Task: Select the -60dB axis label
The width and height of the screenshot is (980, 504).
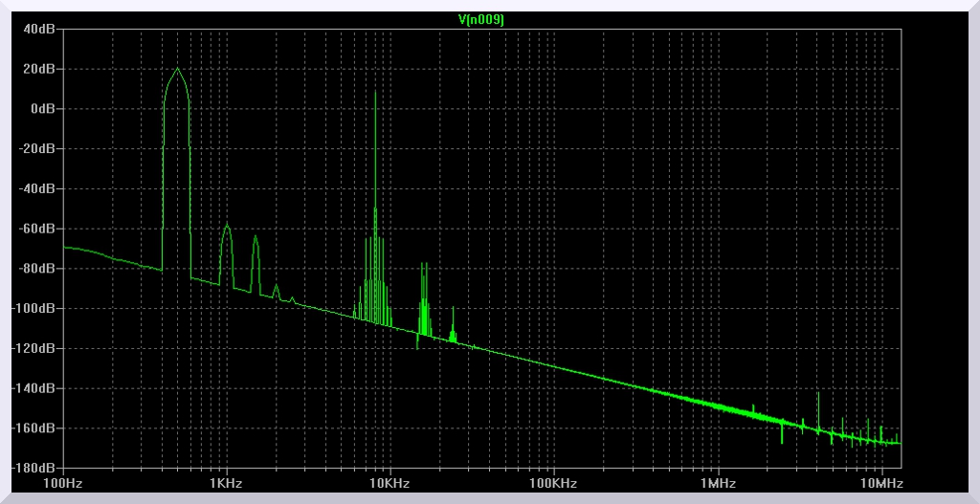Action: [x=40, y=229]
